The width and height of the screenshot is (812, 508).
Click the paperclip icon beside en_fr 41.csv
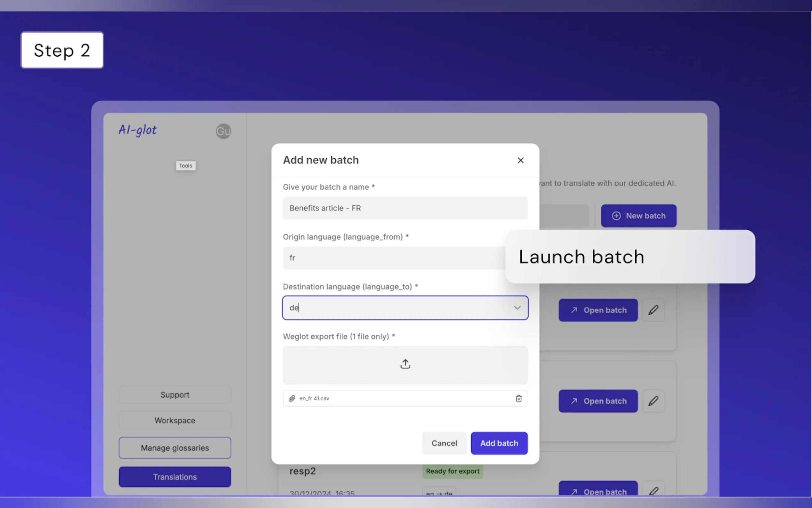tap(292, 398)
